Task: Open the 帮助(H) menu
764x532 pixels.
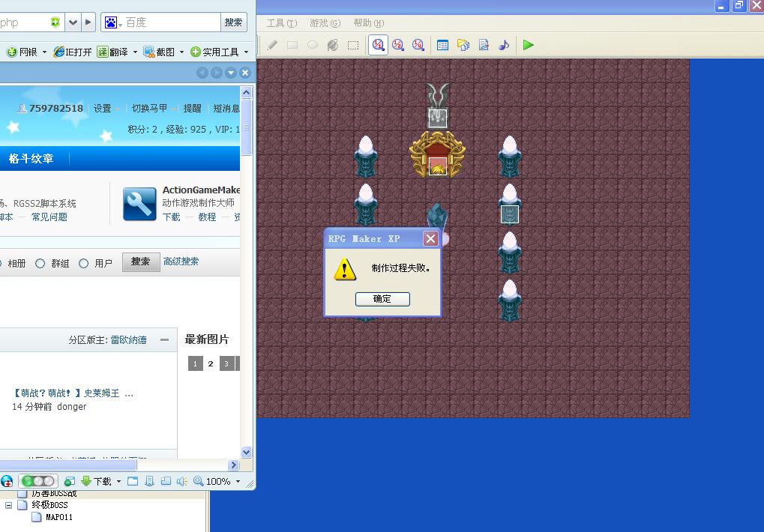Action: pyautogui.click(x=369, y=23)
